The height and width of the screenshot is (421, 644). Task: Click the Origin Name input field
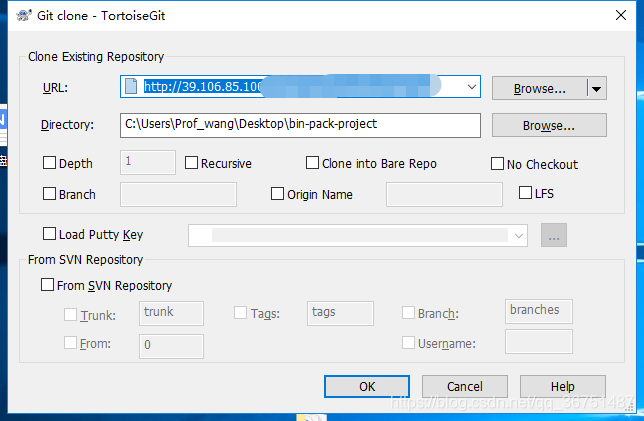click(444, 194)
